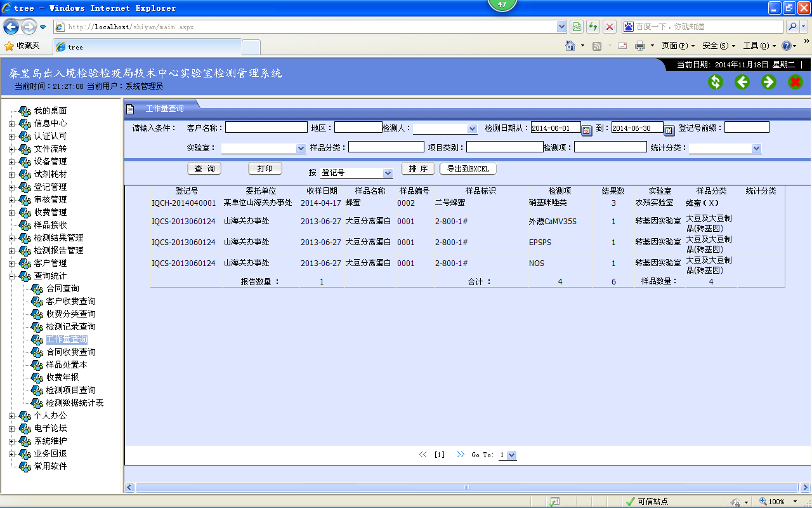Collapse the 查询统计 tree node
Screen dimensions: 812x508
[x=11, y=276]
